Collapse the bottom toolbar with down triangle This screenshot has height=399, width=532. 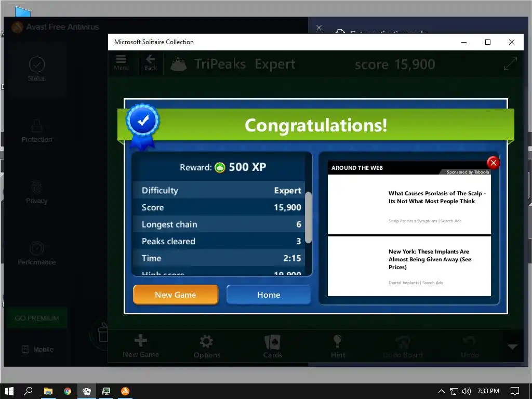[x=512, y=347]
